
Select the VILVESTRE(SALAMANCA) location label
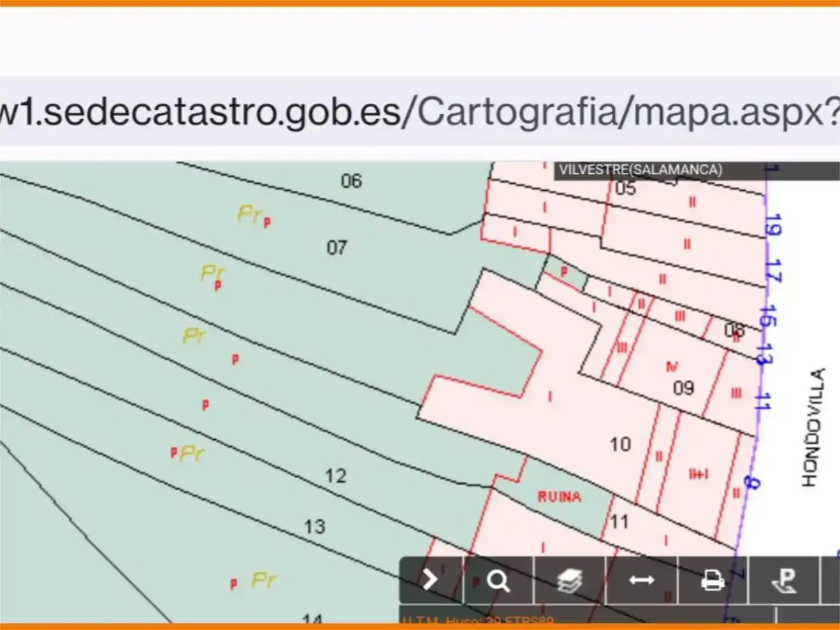[x=640, y=170]
